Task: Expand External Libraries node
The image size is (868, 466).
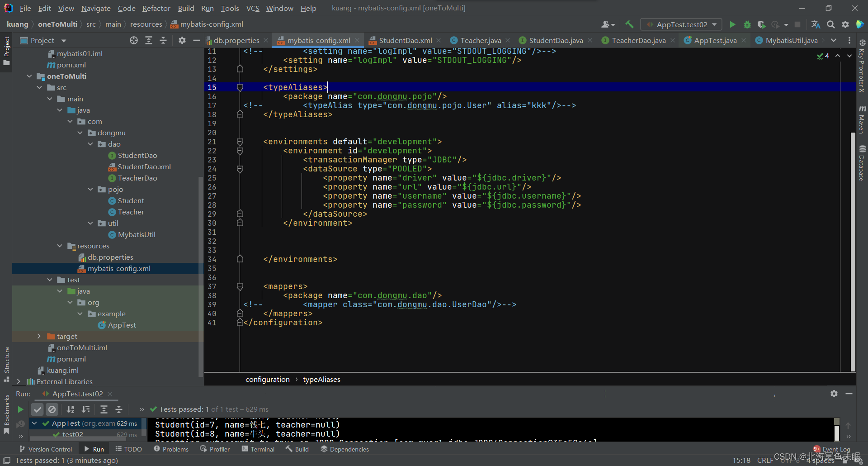Action: point(19,381)
